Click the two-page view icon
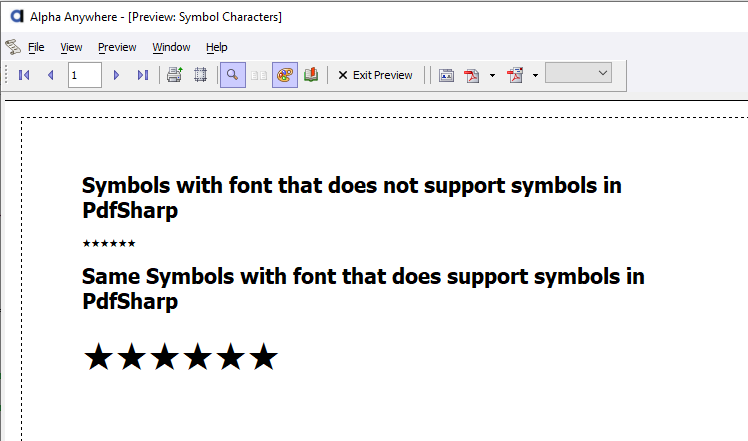This screenshot has width=748, height=441. pyautogui.click(x=259, y=75)
